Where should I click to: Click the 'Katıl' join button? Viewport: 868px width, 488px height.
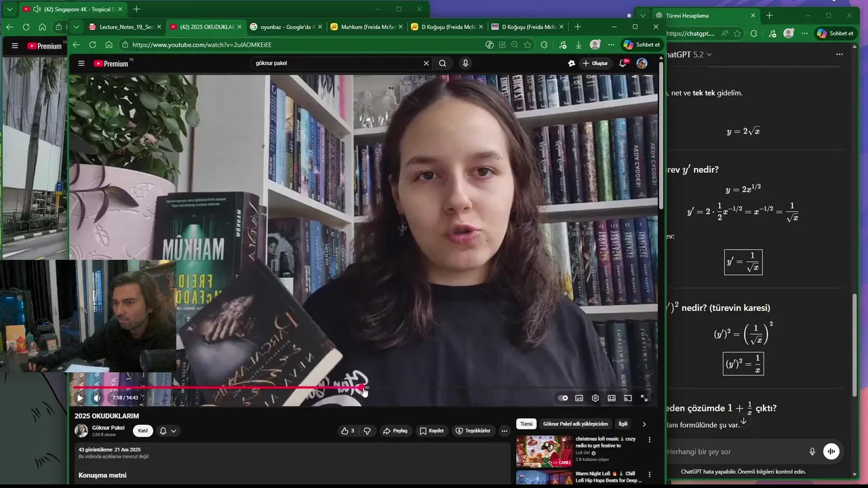tap(142, 430)
